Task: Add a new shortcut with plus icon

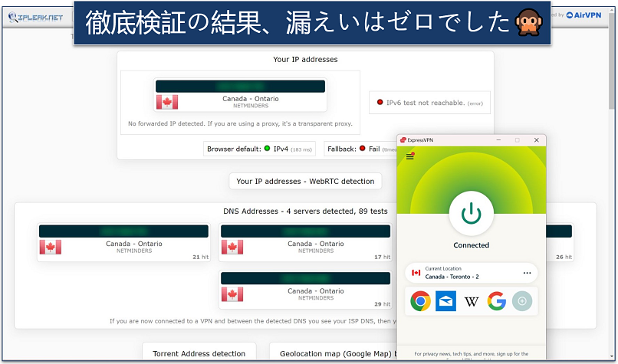Action: coord(522,301)
